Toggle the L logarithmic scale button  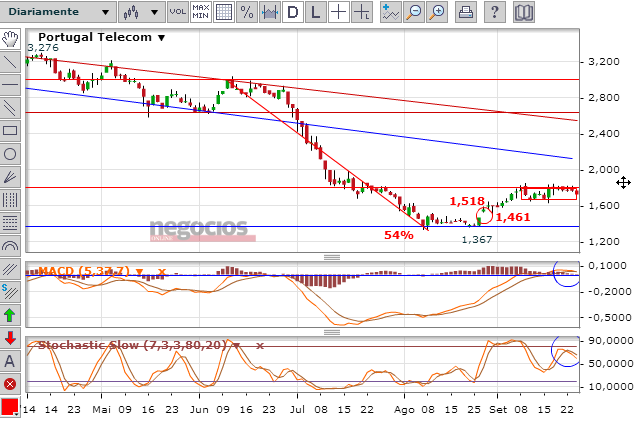316,12
